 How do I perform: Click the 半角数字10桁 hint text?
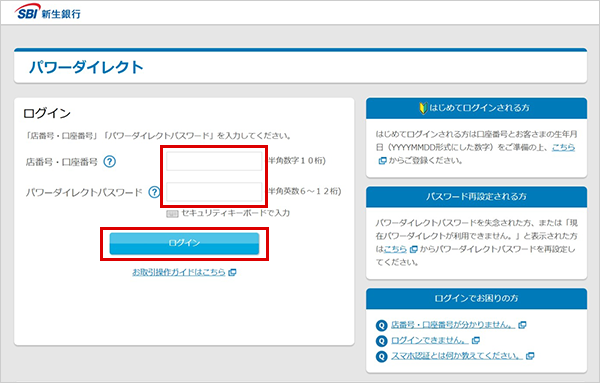[297, 161]
